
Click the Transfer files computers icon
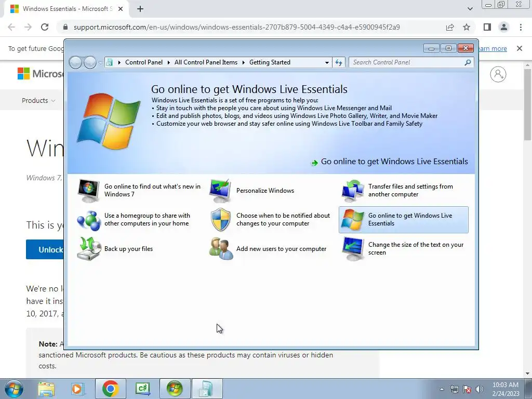353,191
